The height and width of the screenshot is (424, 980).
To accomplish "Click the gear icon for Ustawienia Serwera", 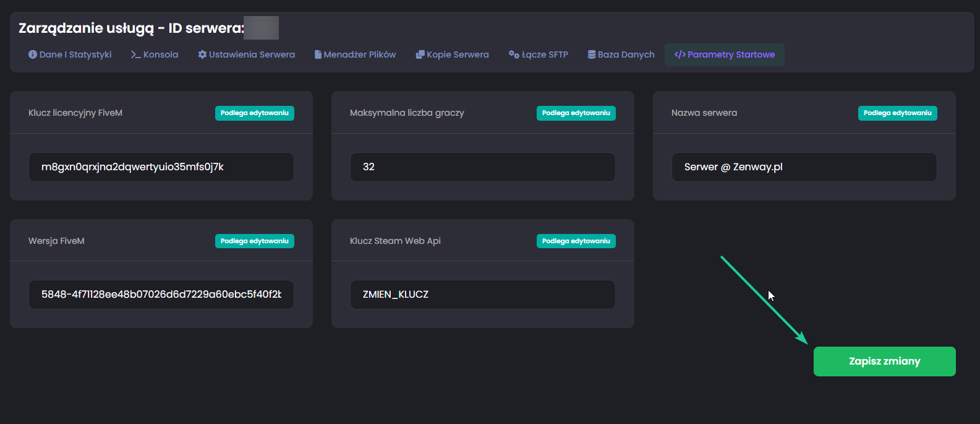I will coord(202,54).
